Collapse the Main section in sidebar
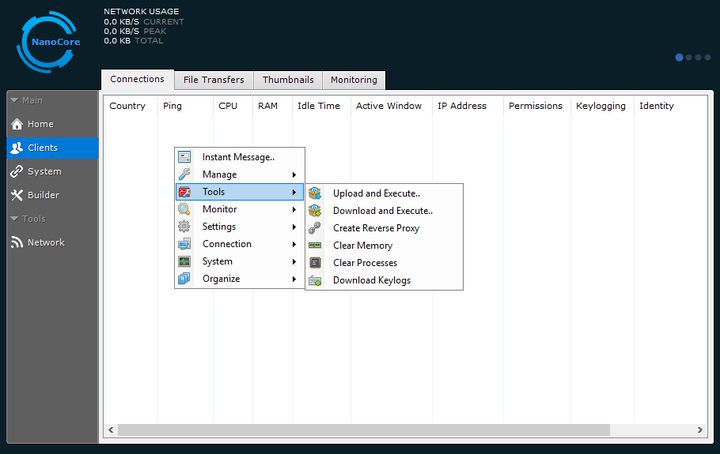The height and width of the screenshot is (454, 720). click(14, 100)
